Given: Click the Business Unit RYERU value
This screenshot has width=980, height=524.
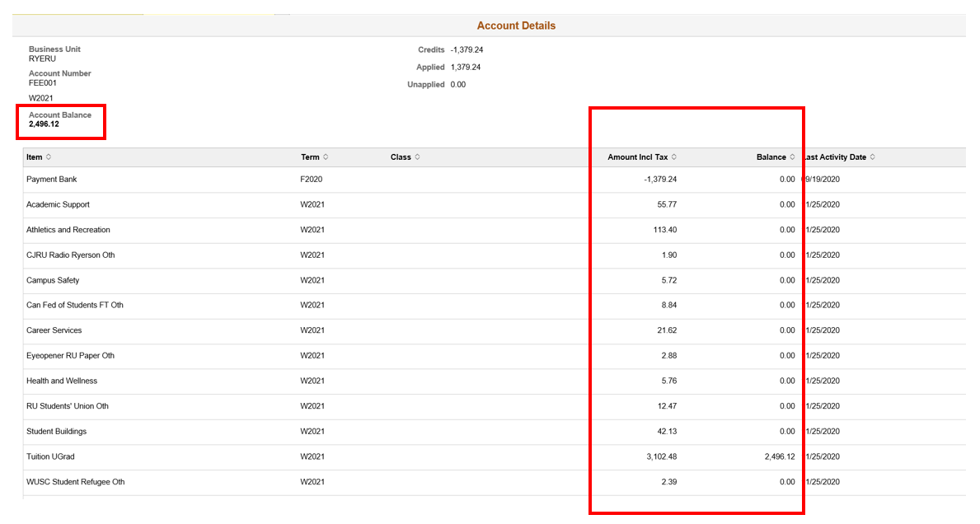Looking at the screenshot, I should [42, 58].
